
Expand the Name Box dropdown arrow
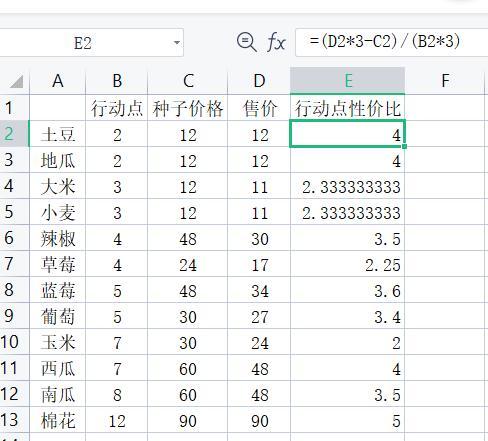pos(177,43)
